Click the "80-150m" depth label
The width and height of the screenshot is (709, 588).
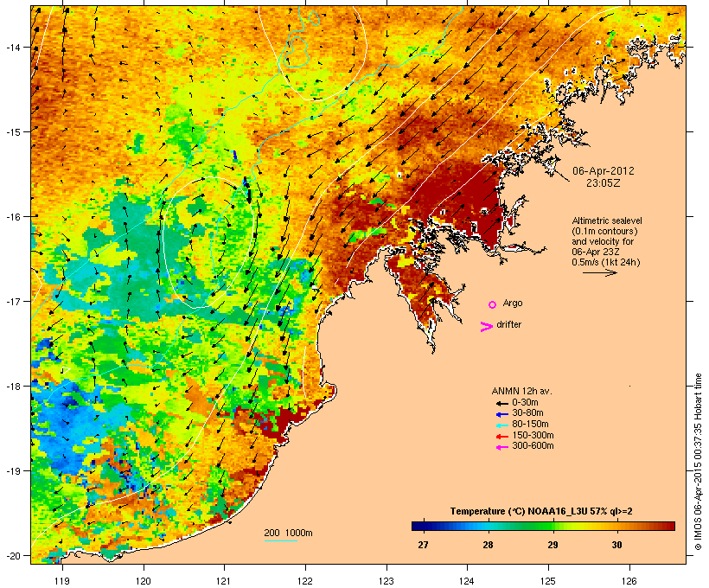pos(530,425)
